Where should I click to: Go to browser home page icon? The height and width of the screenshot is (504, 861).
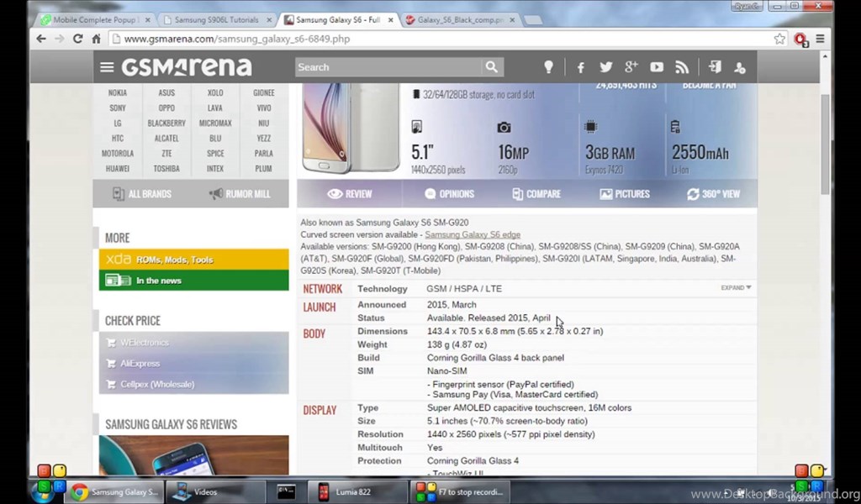pyautogui.click(x=96, y=39)
